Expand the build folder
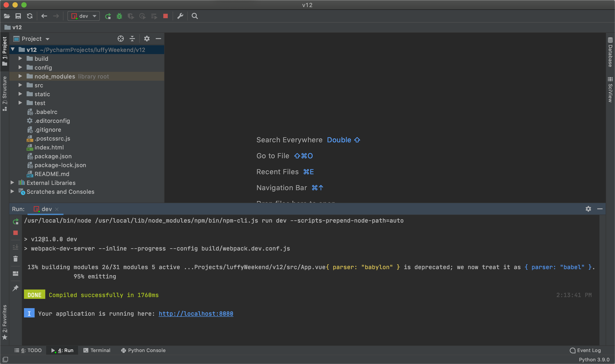615x364 pixels. 20,58
